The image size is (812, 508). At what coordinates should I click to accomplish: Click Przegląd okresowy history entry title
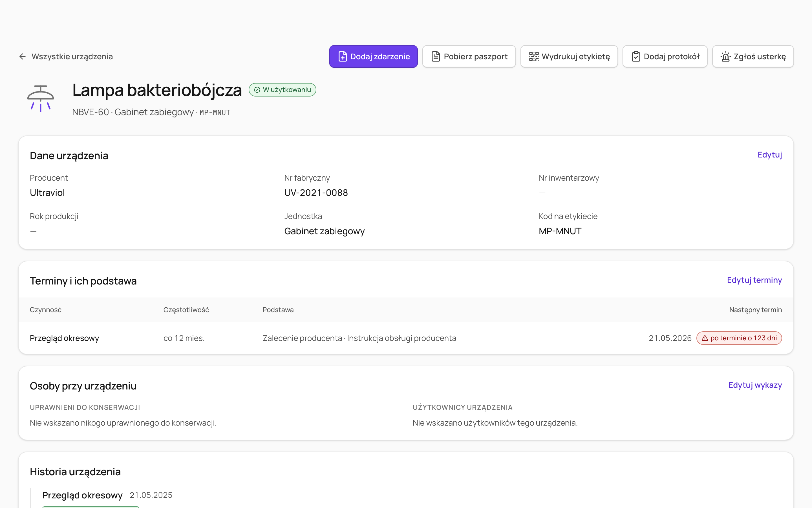tap(83, 495)
